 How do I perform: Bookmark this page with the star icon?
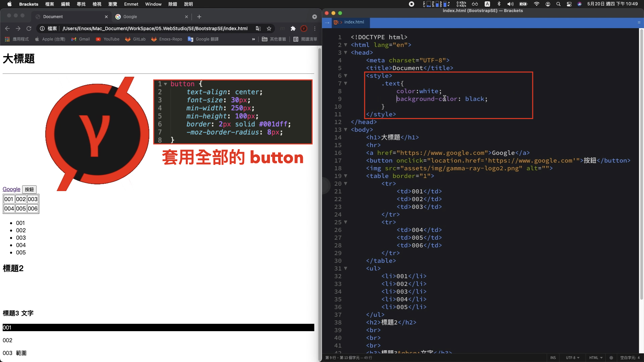269,28
